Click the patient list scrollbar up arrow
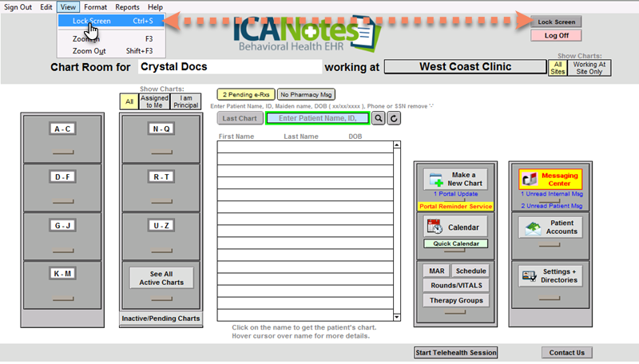 396,145
